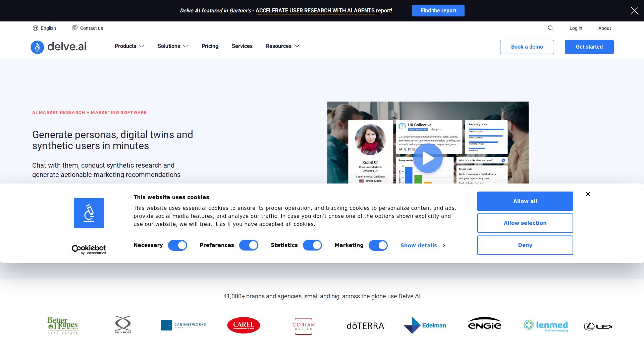Click the search magnifier icon
This screenshot has height=362, width=644.
tap(550, 28)
